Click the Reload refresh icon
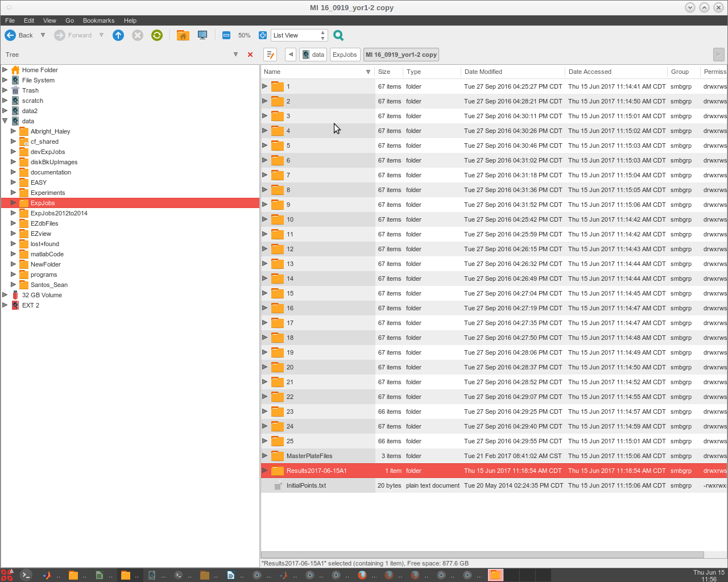 click(x=157, y=35)
